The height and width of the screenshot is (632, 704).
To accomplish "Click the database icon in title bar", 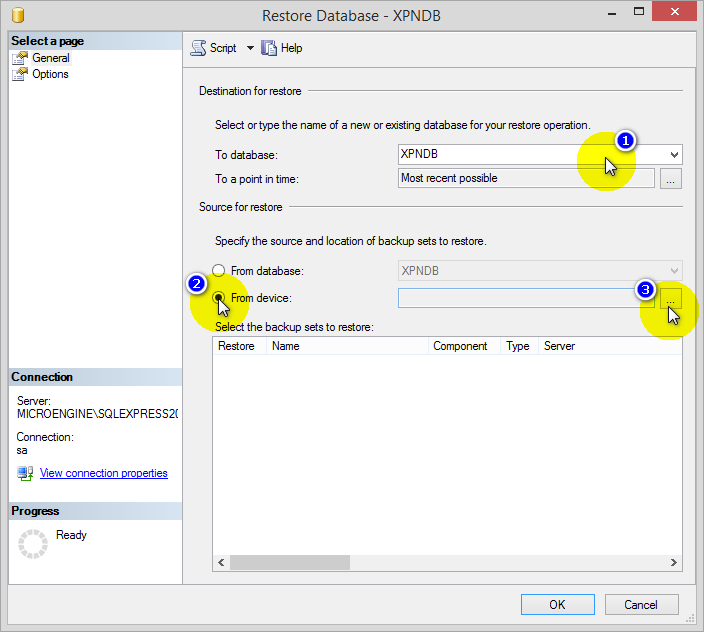I will point(17,16).
